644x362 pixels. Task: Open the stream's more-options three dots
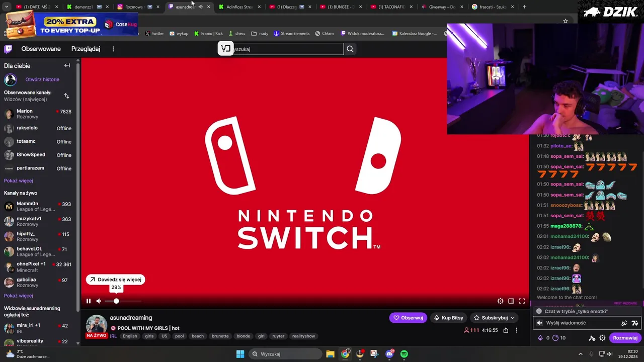click(516, 330)
